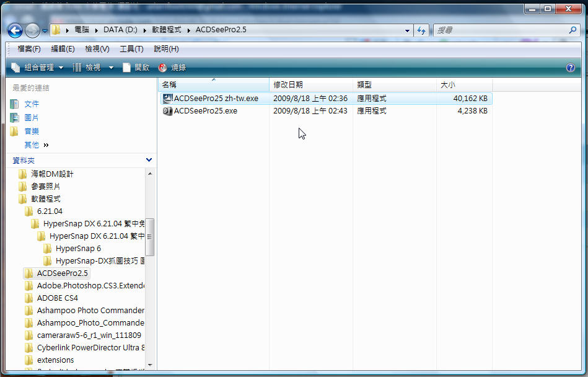The image size is (588, 377).
Task: Click the 圖片 pictures icon in favorites
Action: 14,117
